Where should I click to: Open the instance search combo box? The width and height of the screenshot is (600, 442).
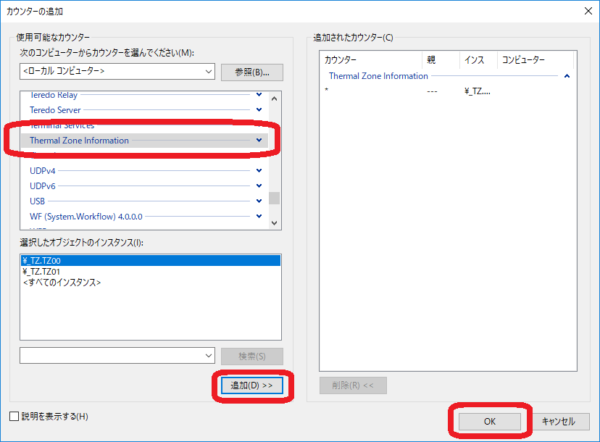pyautogui.click(x=207, y=355)
